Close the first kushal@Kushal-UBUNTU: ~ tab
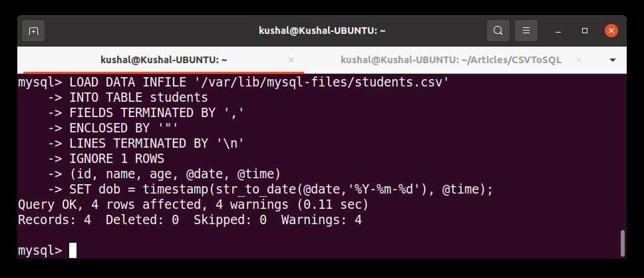 (291, 60)
